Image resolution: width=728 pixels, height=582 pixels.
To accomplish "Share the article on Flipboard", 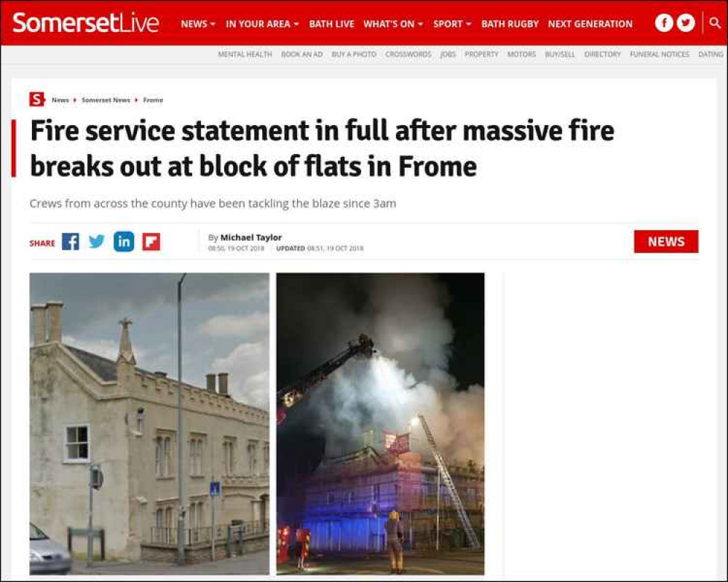I will coord(151,242).
